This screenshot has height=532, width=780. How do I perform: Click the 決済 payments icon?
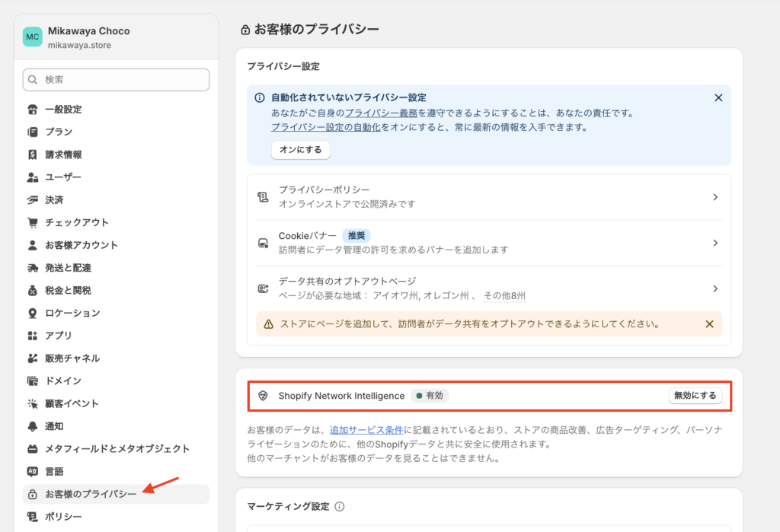point(33,200)
